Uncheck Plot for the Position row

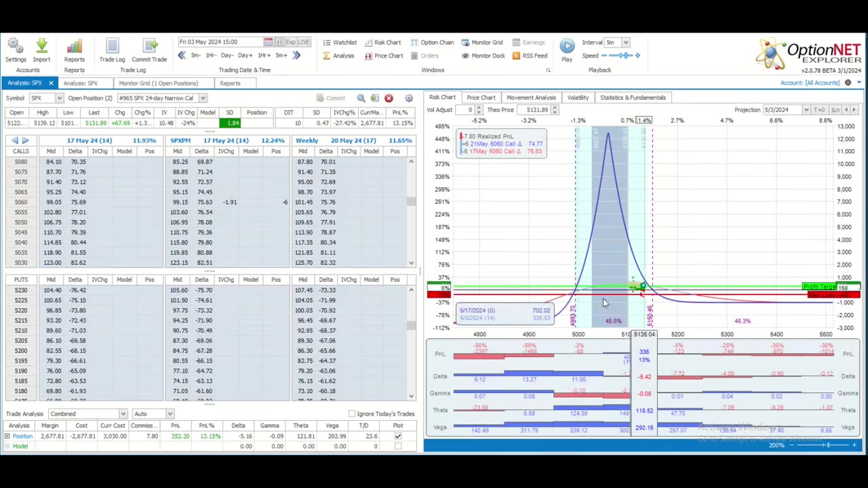coord(398,436)
